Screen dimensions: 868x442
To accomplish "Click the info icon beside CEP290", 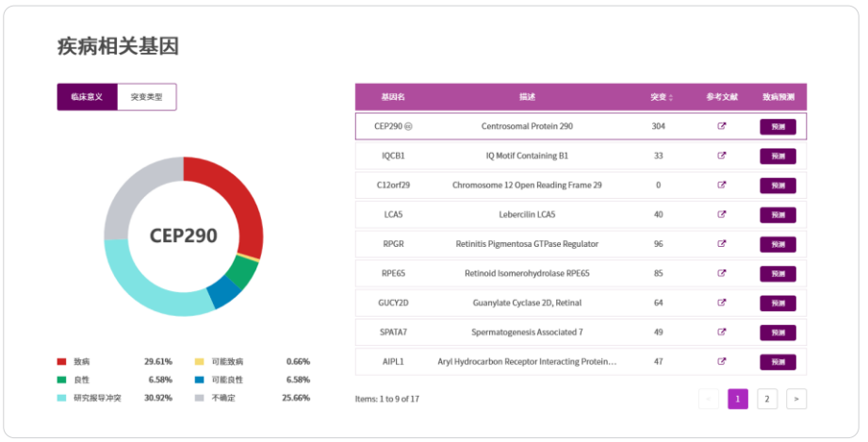I will (x=409, y=126).
